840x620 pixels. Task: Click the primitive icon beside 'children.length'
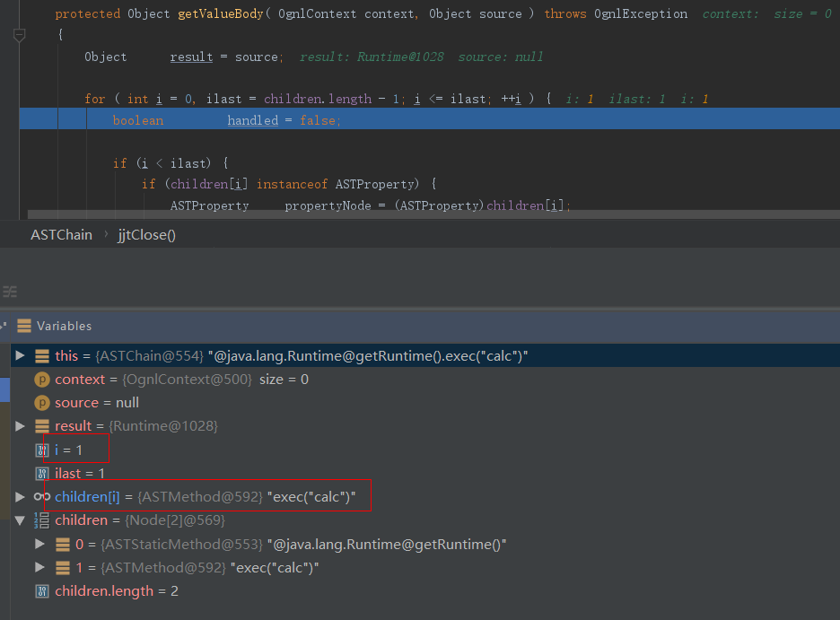pos(41,591)
